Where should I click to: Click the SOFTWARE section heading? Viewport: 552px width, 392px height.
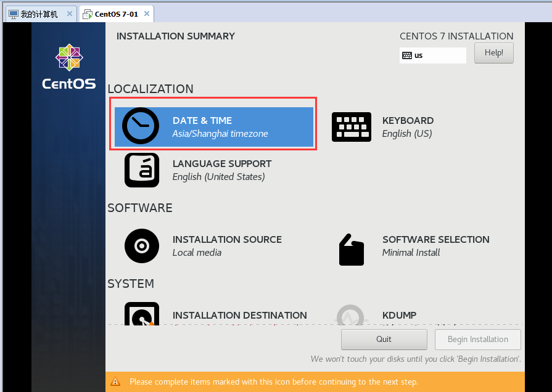coord(140,208)
